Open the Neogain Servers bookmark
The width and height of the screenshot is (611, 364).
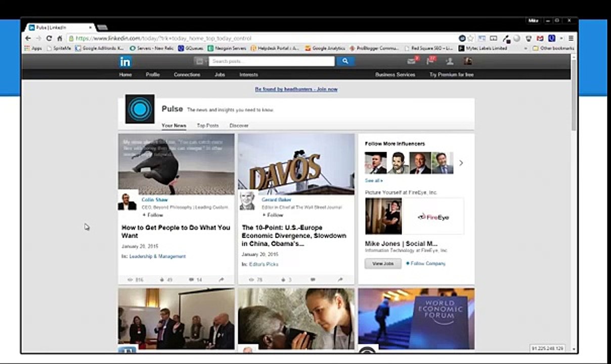coord(227,49)
